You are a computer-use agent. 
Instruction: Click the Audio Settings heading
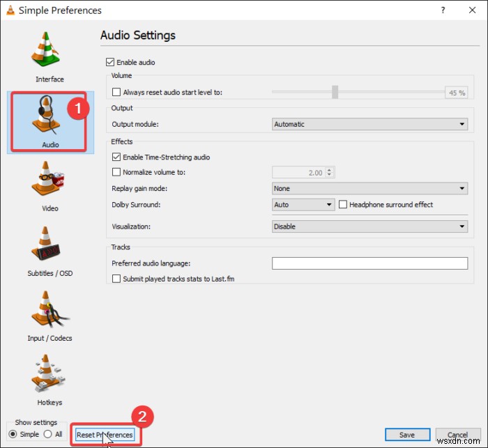point(138,35)
